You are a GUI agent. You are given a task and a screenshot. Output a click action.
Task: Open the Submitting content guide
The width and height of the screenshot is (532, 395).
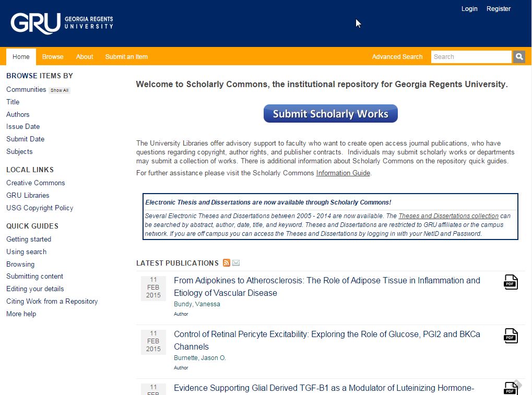tap(34, 277)
